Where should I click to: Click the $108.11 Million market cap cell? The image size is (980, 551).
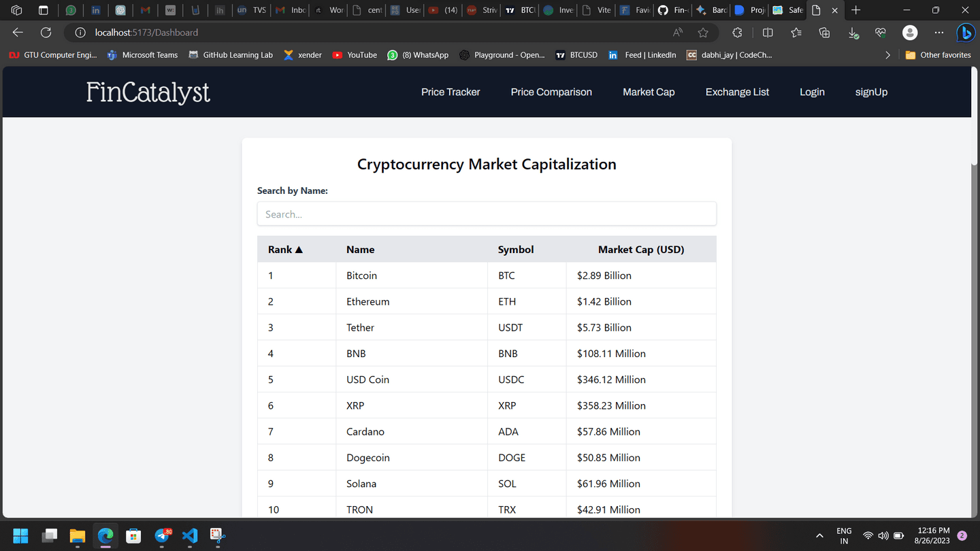click(641, 354)
